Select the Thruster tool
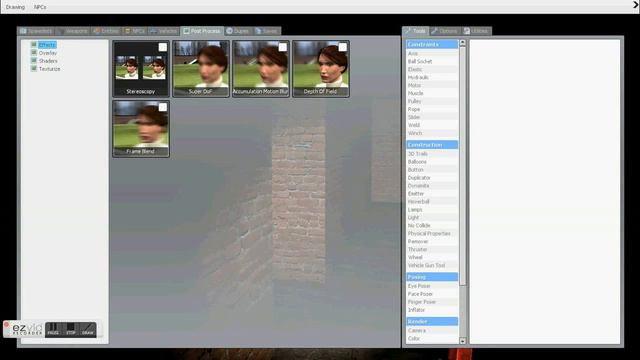640x360 pixels. click(x=432, y=249)
